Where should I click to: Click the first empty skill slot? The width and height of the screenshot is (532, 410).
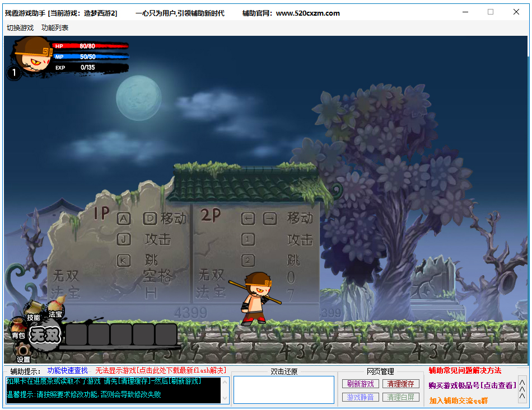[x=76, y=334]
